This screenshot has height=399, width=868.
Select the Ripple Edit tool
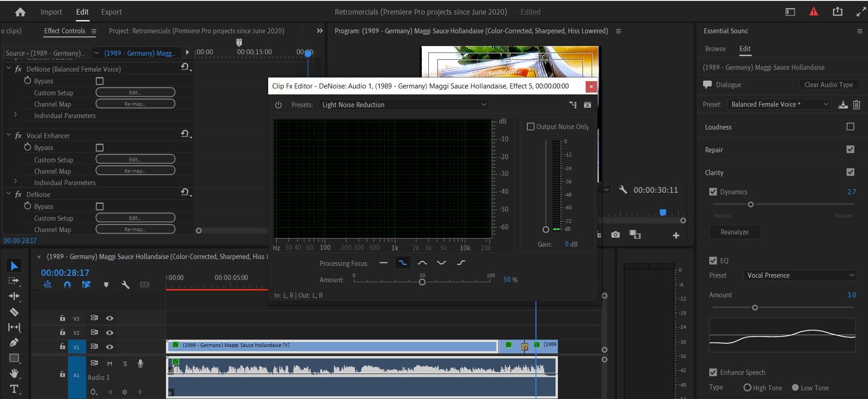click(14, 296)
